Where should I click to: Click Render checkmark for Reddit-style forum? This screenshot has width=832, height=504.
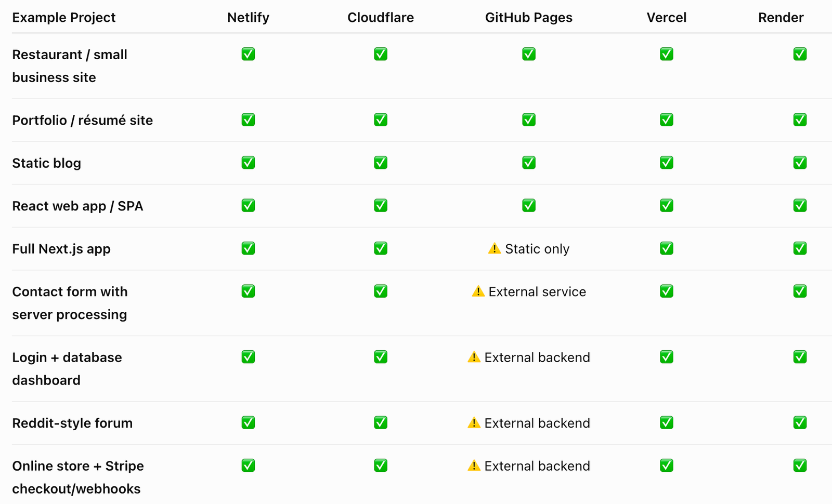pos(800,422)
